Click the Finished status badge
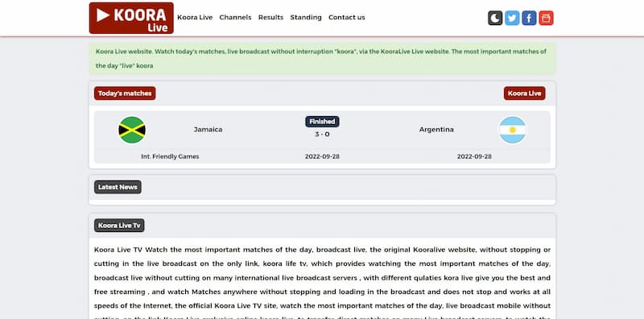The height and width of the screenshot is (319, 644). click(x=322, y=122)
